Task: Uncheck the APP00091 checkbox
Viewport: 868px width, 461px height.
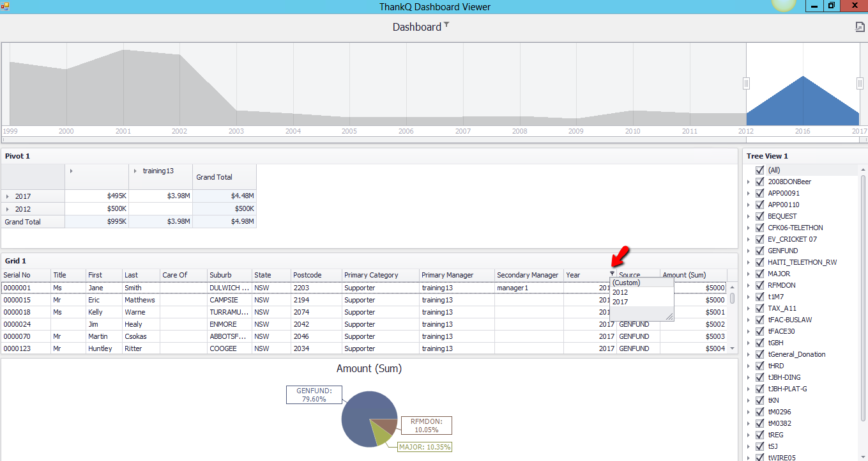Action: [x=759, y=193]
